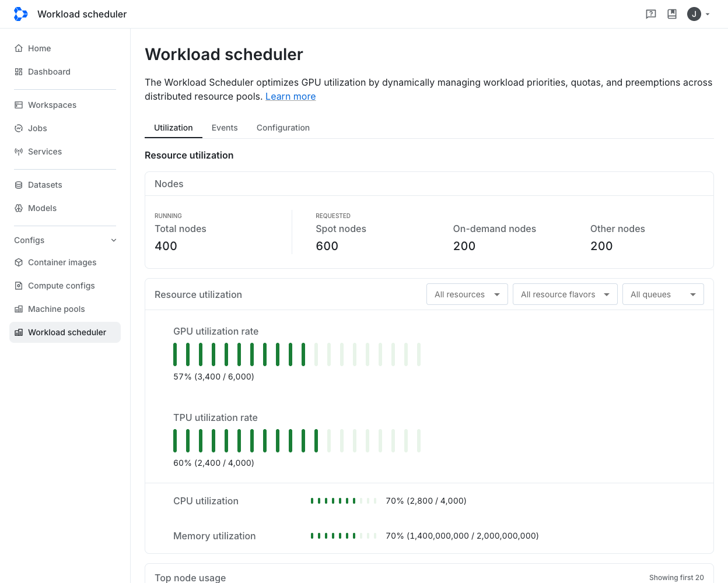Image resolution: width=728 pixels, height=583 pixels.
Task: Click the Home icon in sidebar
Action: pos(19,48)
